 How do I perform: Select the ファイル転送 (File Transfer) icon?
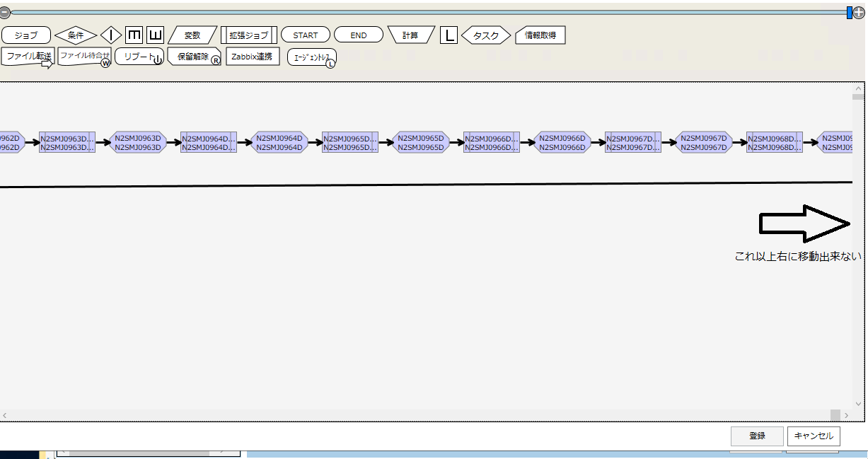click(28, 57)
